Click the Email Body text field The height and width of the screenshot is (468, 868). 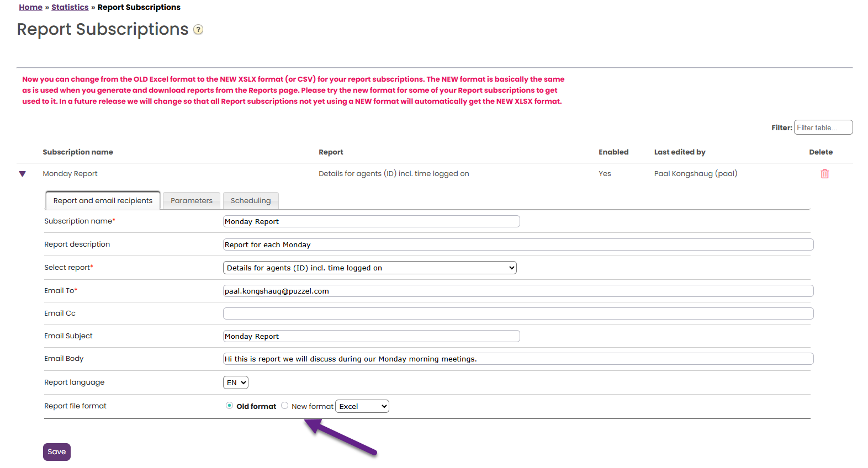point(518,359)
